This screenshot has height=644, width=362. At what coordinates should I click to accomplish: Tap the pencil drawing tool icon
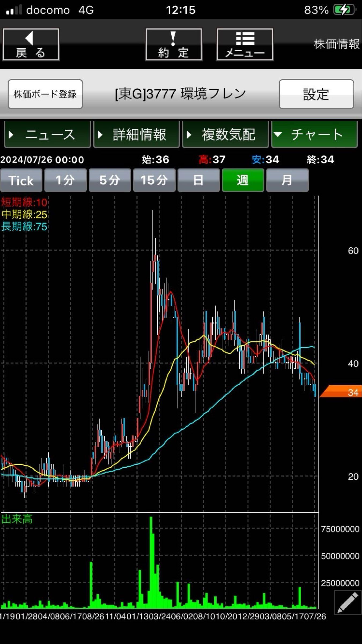coord(348,602)
